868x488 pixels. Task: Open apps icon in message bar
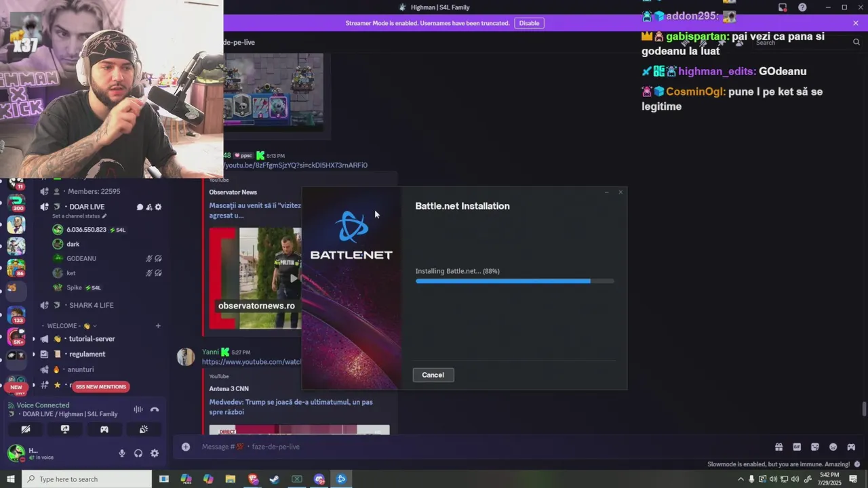coord(851,447)
